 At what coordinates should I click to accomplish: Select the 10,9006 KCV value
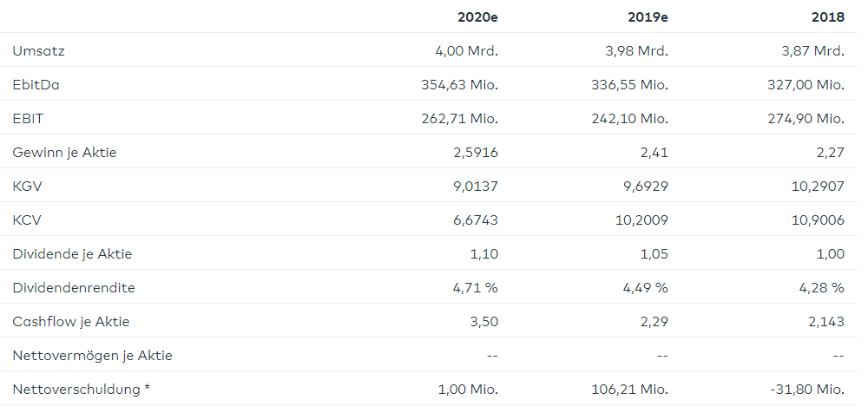tap(815, 220)
